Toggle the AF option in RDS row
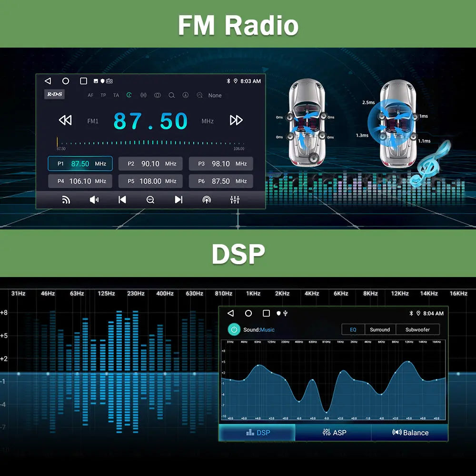 pos(90,95)
